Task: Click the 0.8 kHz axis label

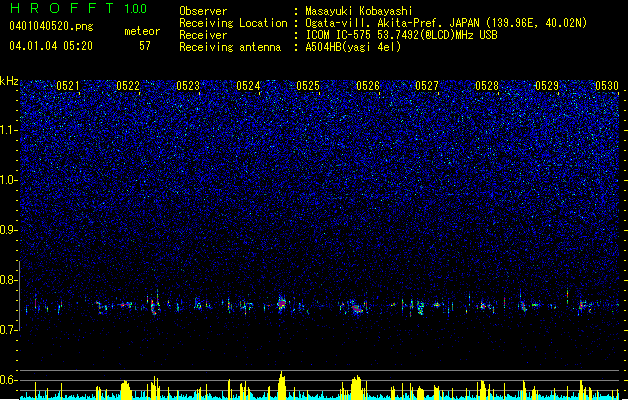Action: tap(9, 280)
